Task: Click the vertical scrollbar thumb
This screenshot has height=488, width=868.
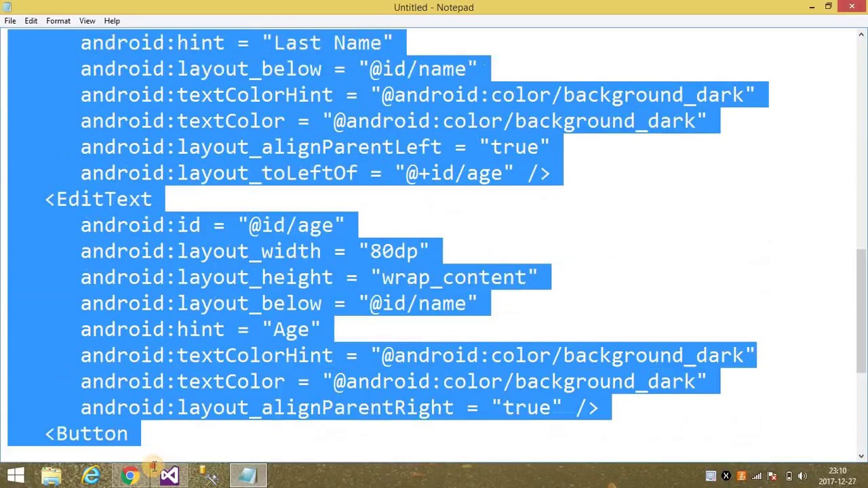Action: [862, 310]
